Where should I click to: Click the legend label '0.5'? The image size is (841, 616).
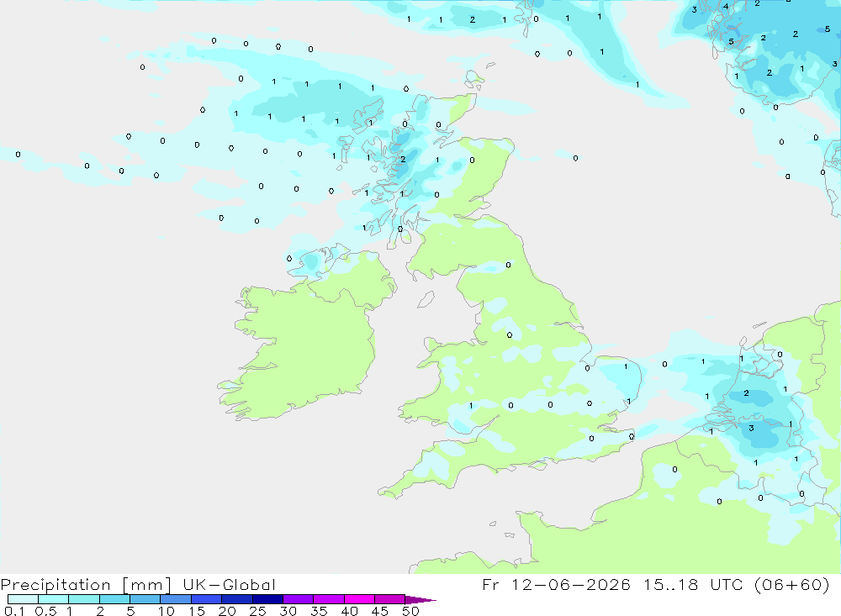[x=45, y=611]
